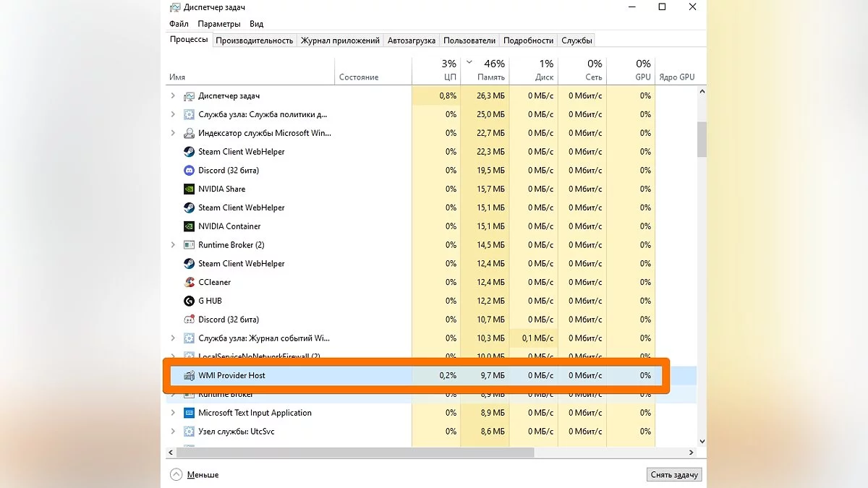
Task: Click the Microsoft Text Input Application icon
Action: 189,414
